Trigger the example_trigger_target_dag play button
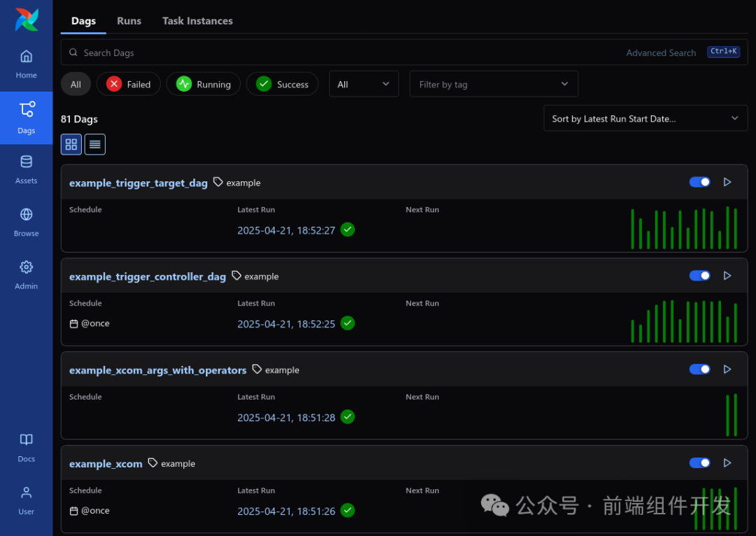Viewport: 756px width, 536px height. click(x=727, y=182)
